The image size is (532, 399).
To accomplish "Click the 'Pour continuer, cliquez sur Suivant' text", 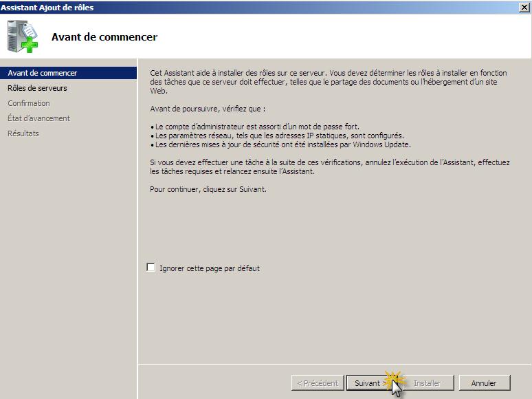I will point(208,189).
